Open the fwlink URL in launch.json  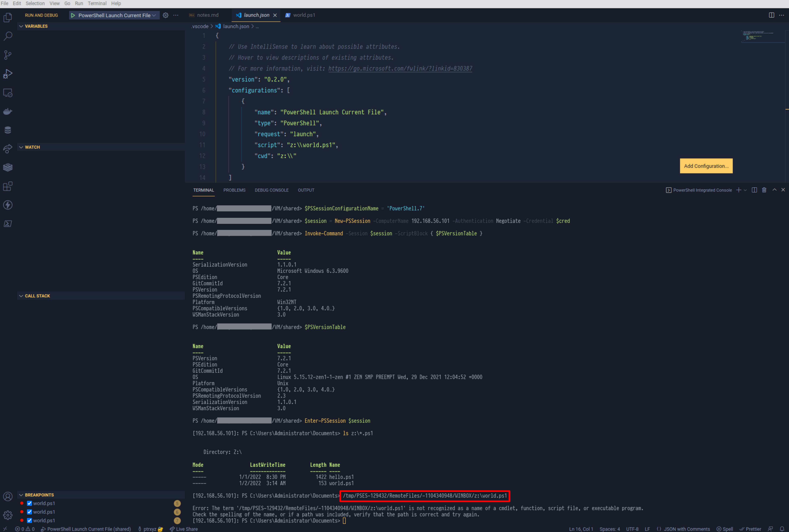(400, 68)
